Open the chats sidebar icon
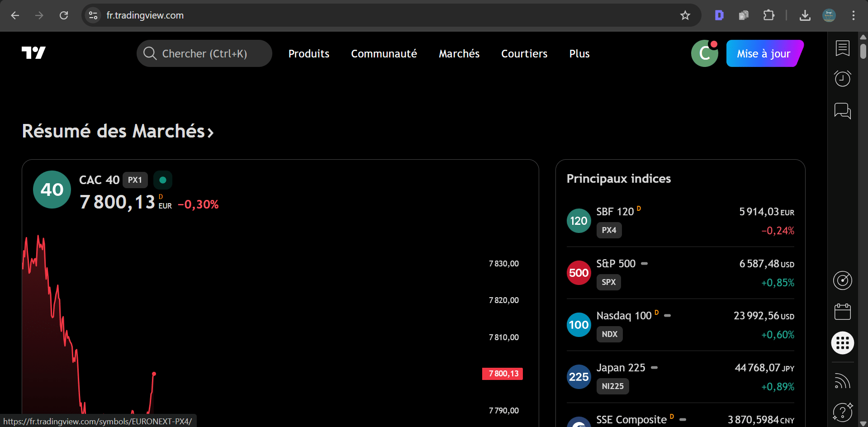Image resolution: width=868 pixels, height=427 pixels. [x=842, y=110]
